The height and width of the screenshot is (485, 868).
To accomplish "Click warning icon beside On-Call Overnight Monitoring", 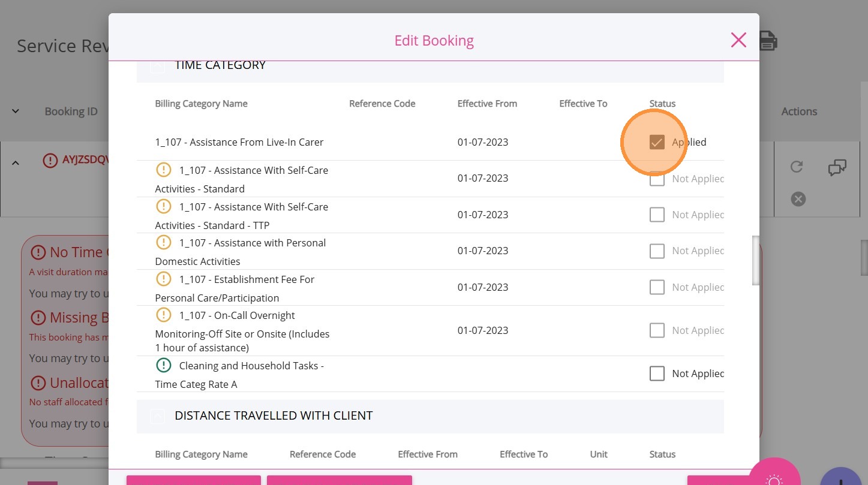I will pyautogui.click(x=164, y=315).
